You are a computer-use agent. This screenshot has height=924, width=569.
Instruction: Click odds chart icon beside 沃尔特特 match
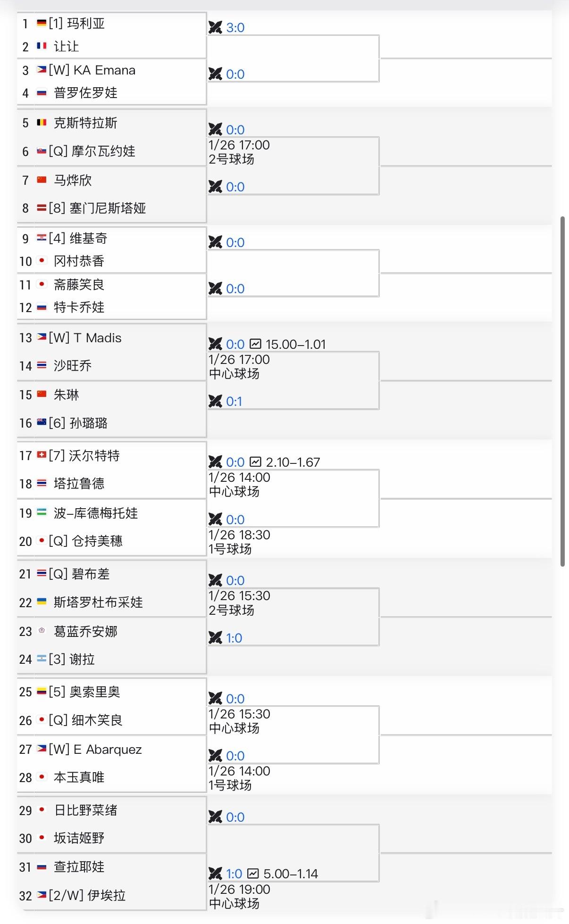[x=256, y=462]
